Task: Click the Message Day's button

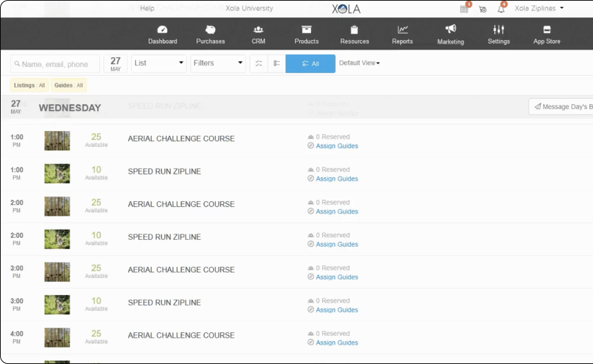Action: coord(561,107)
